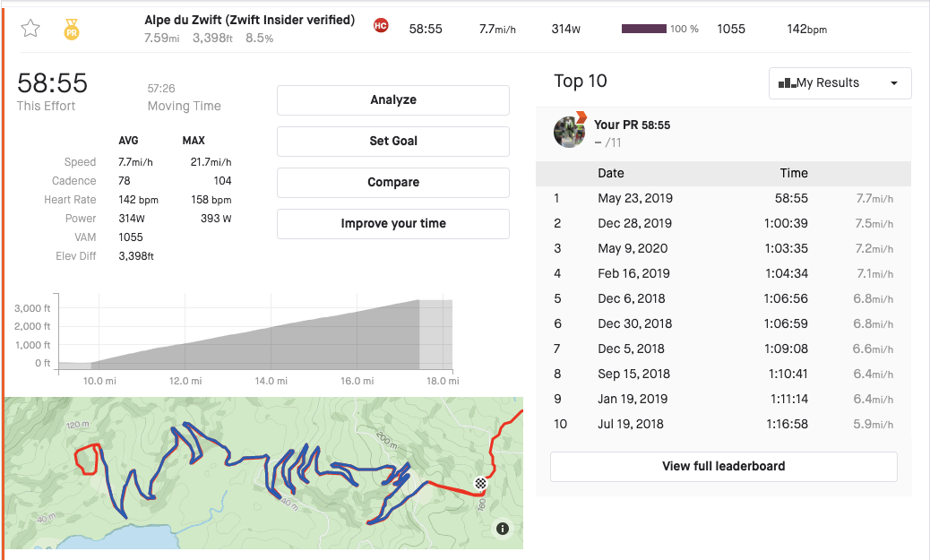Open the My Results dropdown
The height and width of the screenshot is (560, 930).
pos(840,83)
